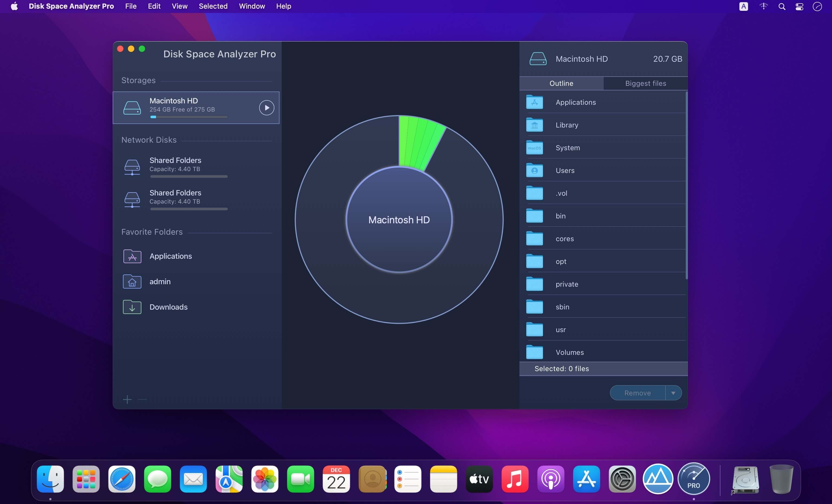
Task: Click the Remove button
Action: coord(638,392)
